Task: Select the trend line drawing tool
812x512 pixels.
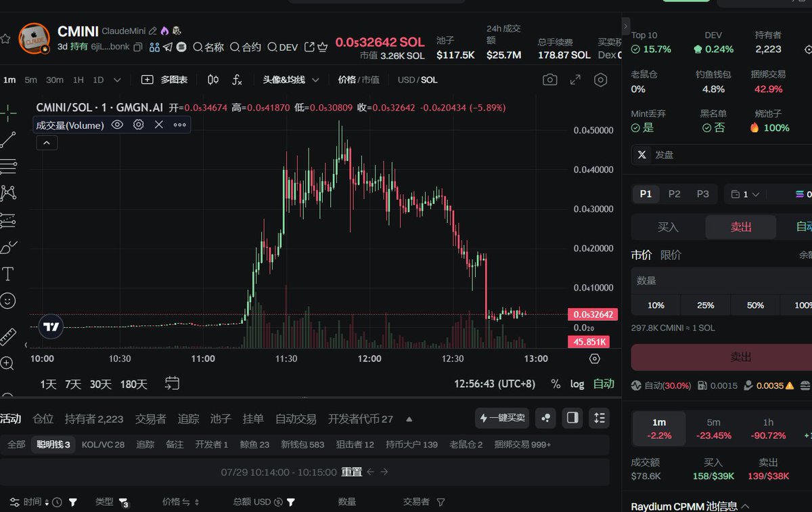Action: [8, 140]
